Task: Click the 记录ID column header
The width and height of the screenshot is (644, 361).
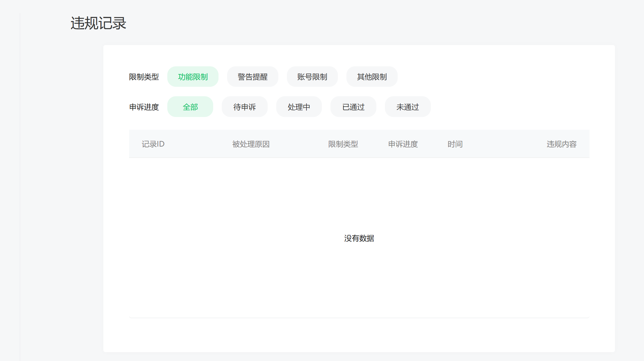Action: (153, 144)
